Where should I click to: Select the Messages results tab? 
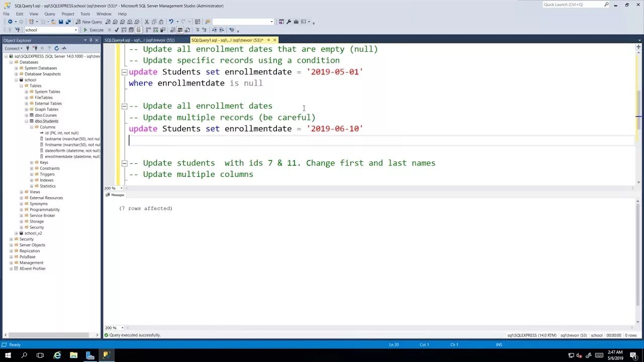(x=115, y=195)
